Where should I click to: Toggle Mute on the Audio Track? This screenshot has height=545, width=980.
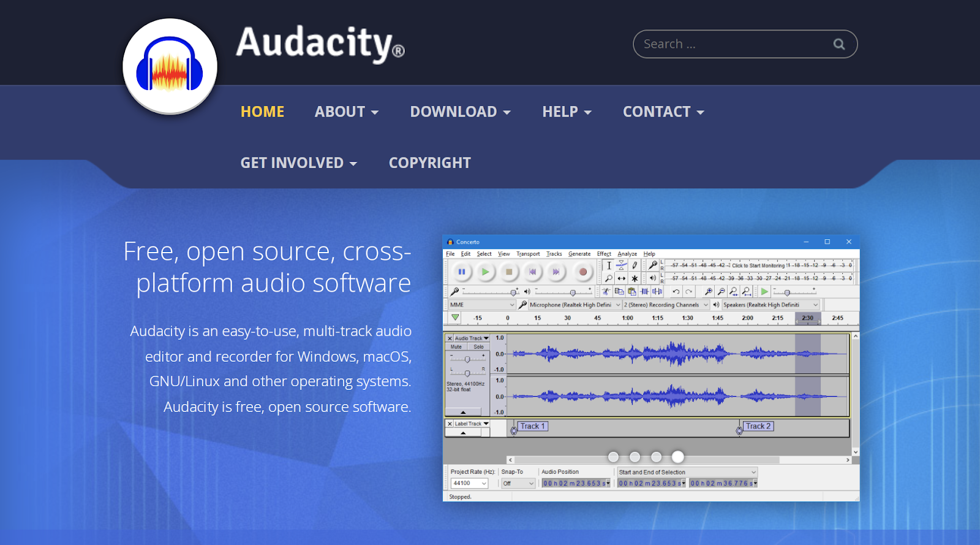456,347
